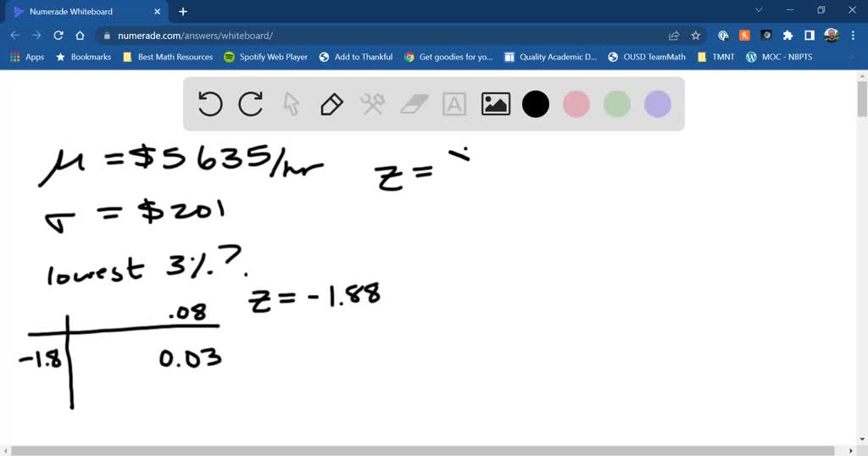
Task: Choose the eraser tool
Action: [x=414, y=104]
